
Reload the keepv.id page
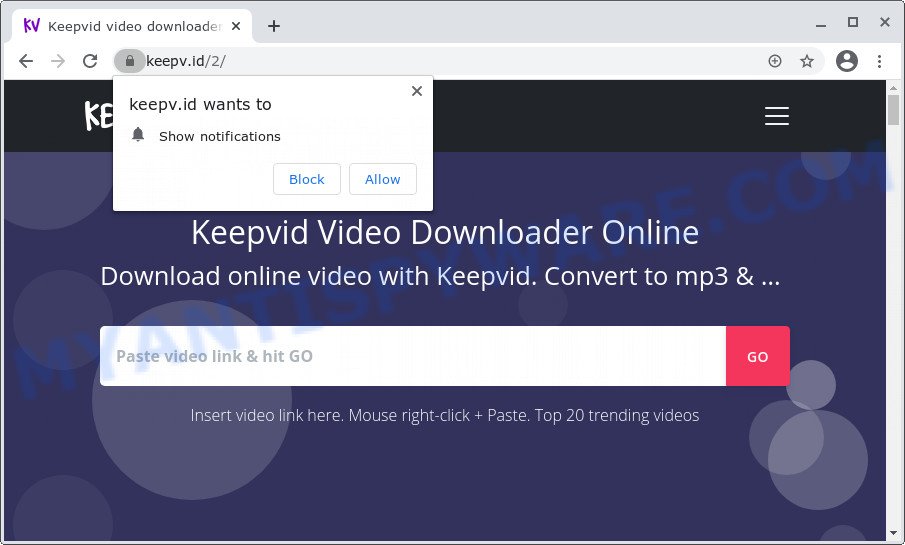90,61
